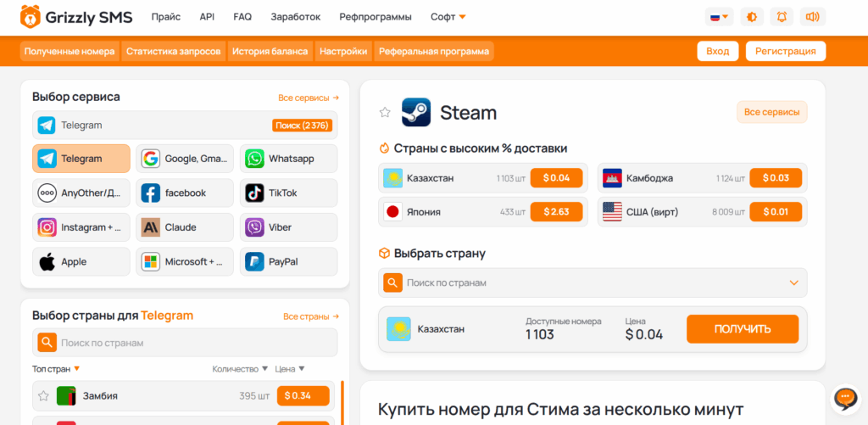The height and width of the screenshot is (425, 868).
Task: Open the API menu item
Action: tap(207, 17)
